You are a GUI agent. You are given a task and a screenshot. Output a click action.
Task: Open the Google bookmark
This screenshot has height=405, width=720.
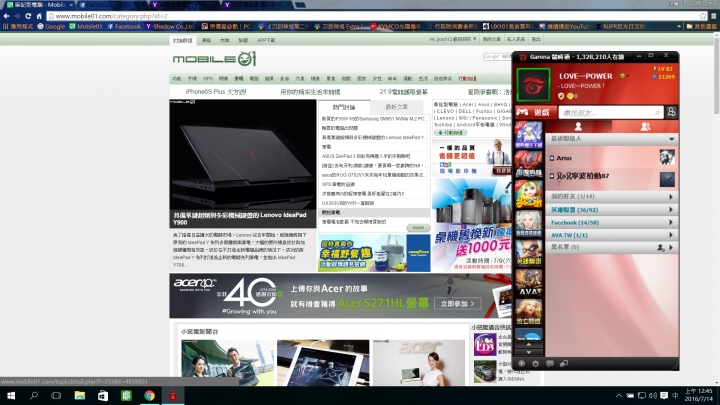point(51,27)
